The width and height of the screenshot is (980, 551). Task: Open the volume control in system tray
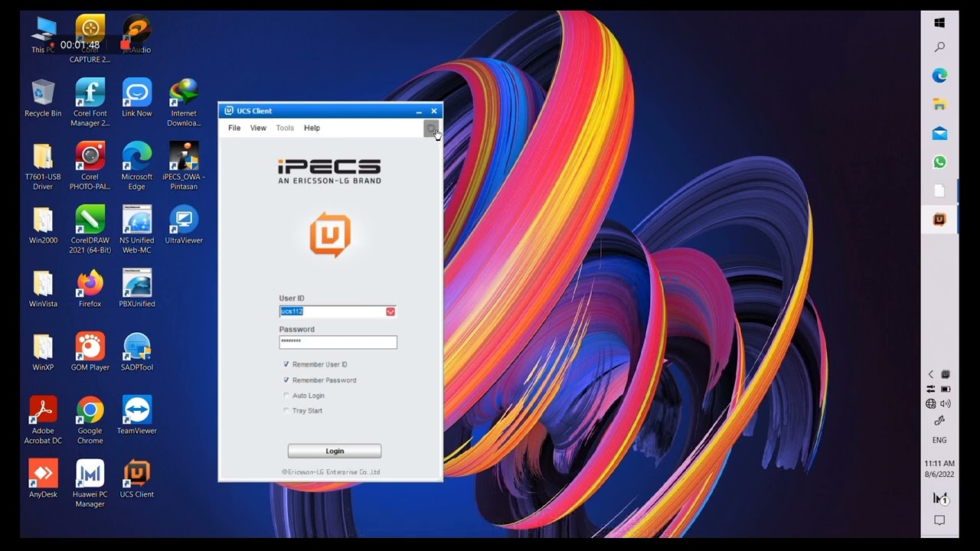pos(946,403)
